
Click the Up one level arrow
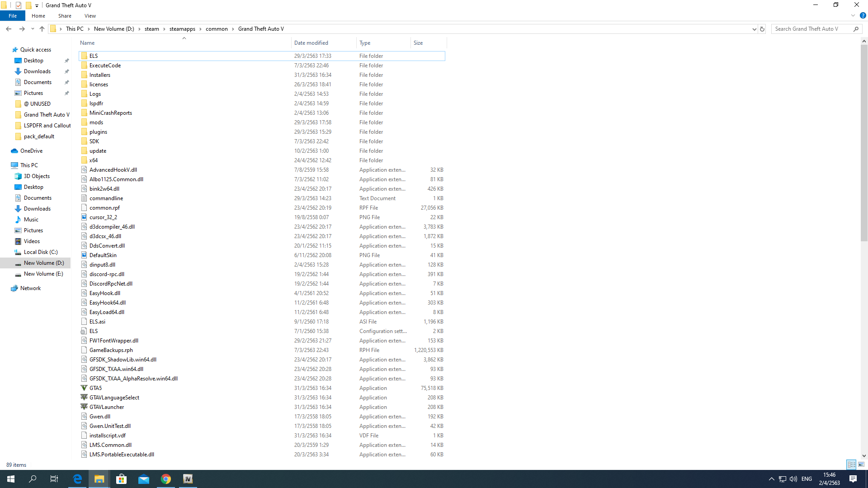tap(42, 29)
